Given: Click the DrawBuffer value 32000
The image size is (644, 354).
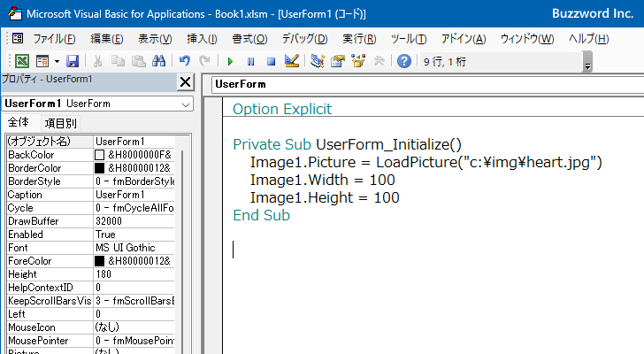Looking at the screenshot, I should coord(134,221).
